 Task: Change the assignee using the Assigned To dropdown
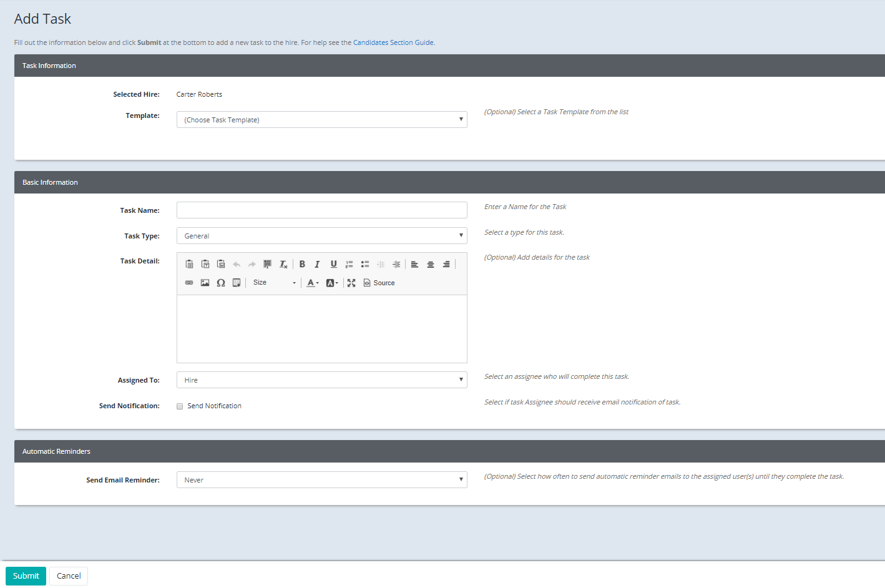[x=321, y=380]
